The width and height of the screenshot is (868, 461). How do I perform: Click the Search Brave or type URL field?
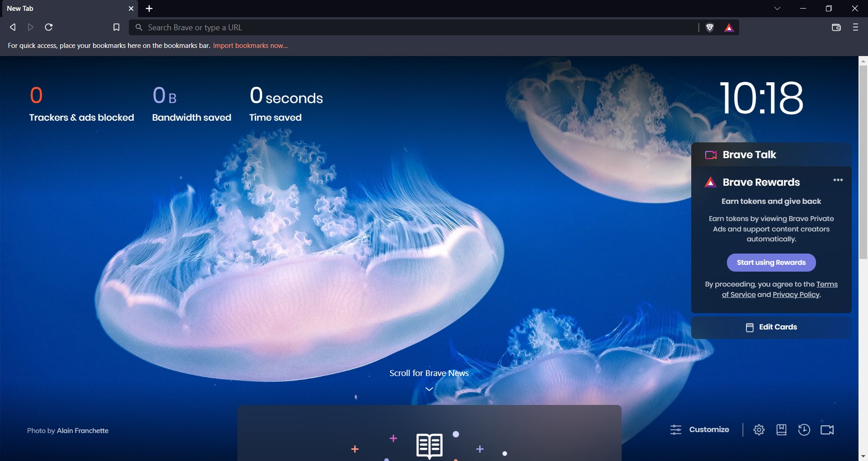click(x=414, y=28)
